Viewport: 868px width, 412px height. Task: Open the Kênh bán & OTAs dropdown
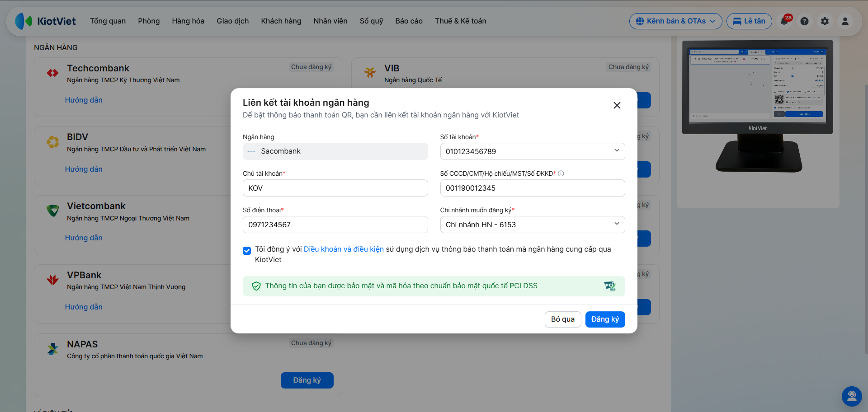(675, 21)
